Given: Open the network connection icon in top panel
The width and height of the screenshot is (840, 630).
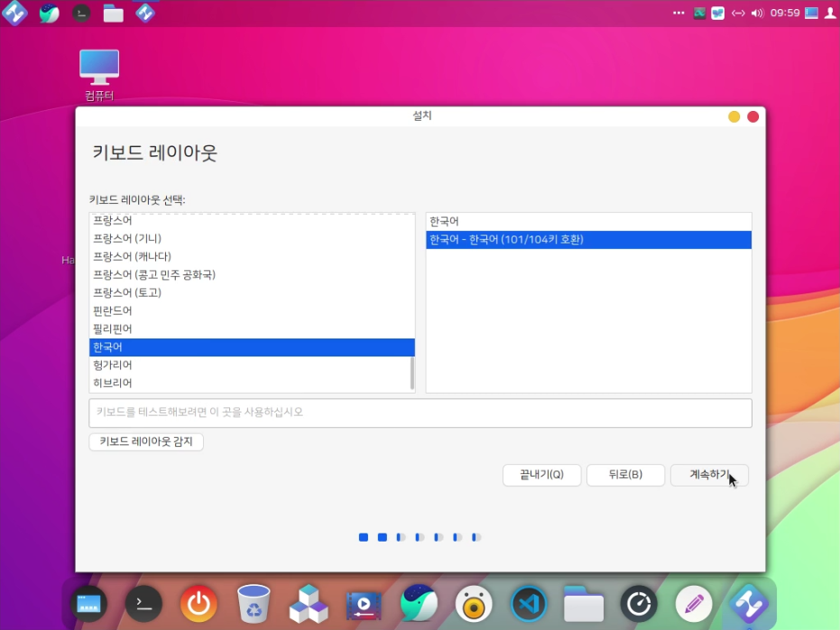Looking at the screenshot, I should click(x=738, y=14).
